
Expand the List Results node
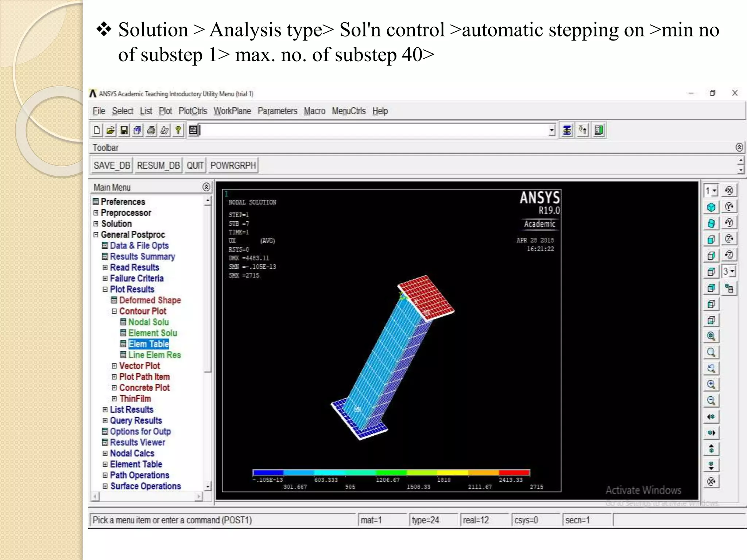(x=105, y=409)
